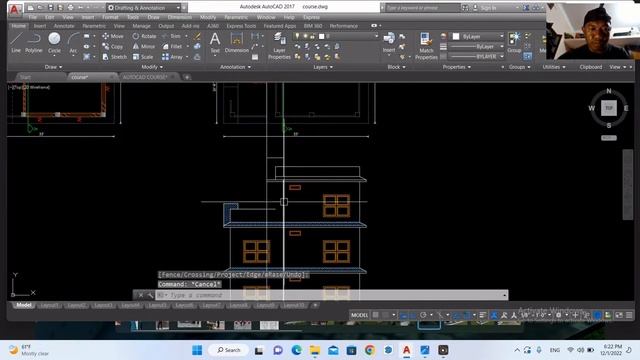Toggle object snap tracking in status bar

coord(456,315)
